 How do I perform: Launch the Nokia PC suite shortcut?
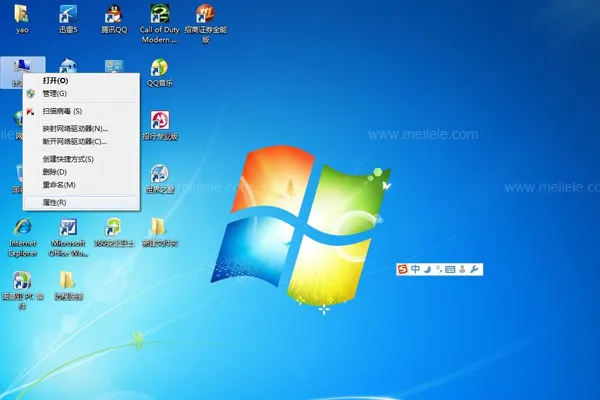22,290
